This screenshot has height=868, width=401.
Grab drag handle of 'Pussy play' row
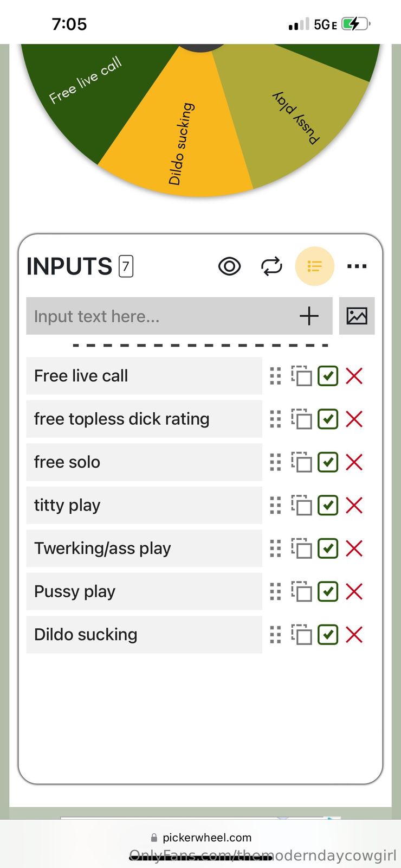[x=275, y=591]
